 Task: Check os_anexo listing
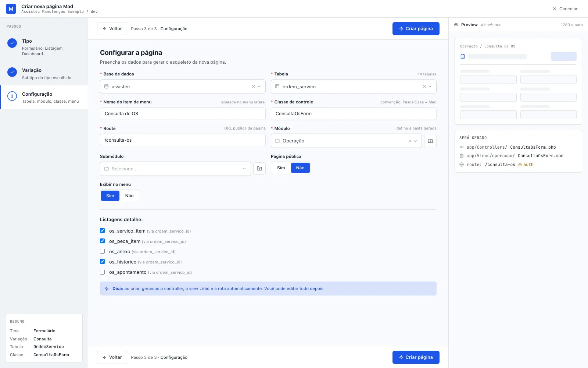coord(103,251)
